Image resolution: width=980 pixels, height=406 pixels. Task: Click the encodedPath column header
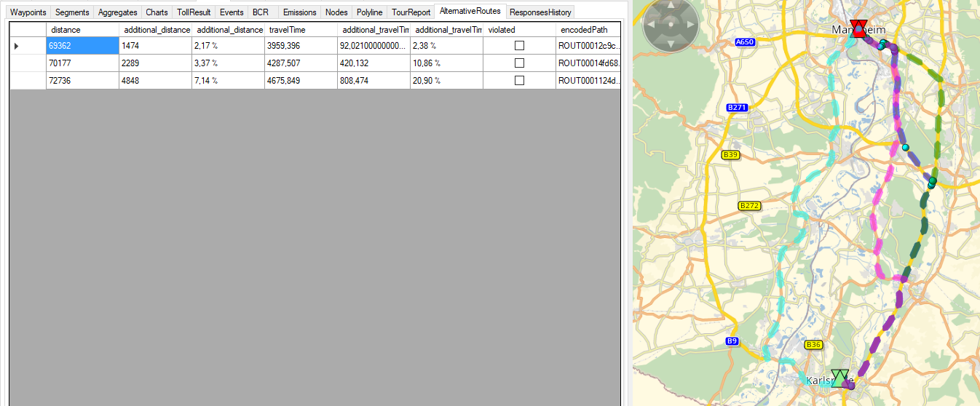(x=587, y=30)
